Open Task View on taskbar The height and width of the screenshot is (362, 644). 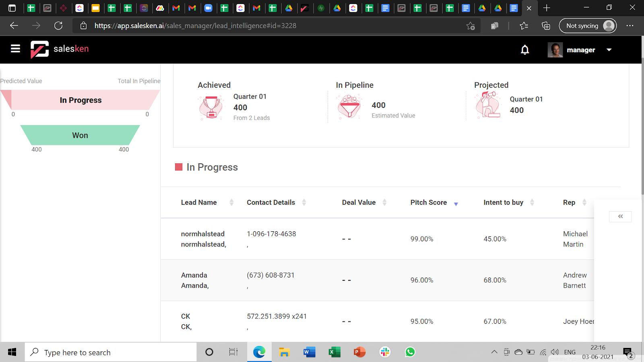coord(233,352)
